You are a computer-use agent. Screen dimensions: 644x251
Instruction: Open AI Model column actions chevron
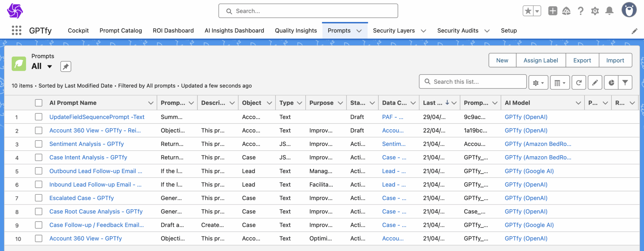tap(578, 103)
